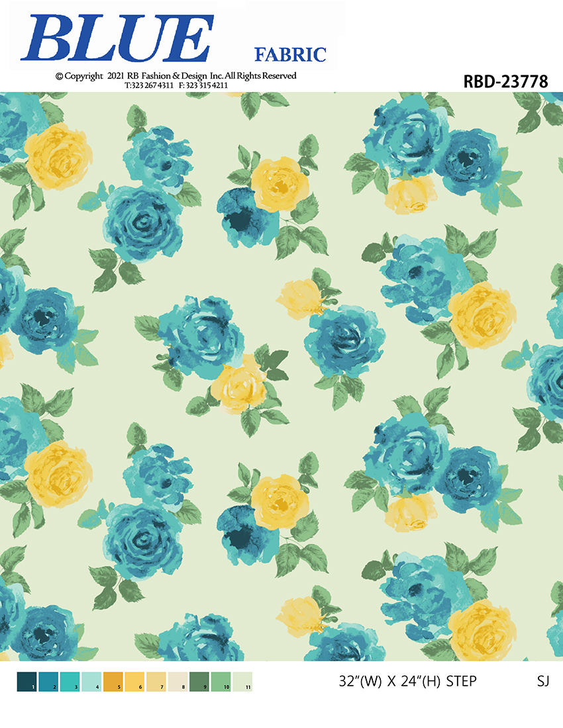This screenshot has height=728, width=563.
Task: Click color swatch number 10, light green
Action: 221,682
